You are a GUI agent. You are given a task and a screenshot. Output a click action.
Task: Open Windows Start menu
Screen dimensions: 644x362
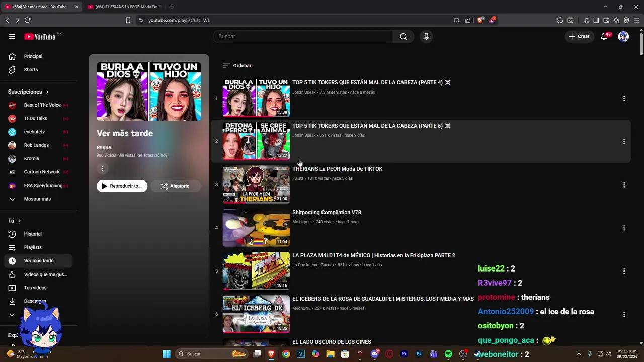pos(167,354)
